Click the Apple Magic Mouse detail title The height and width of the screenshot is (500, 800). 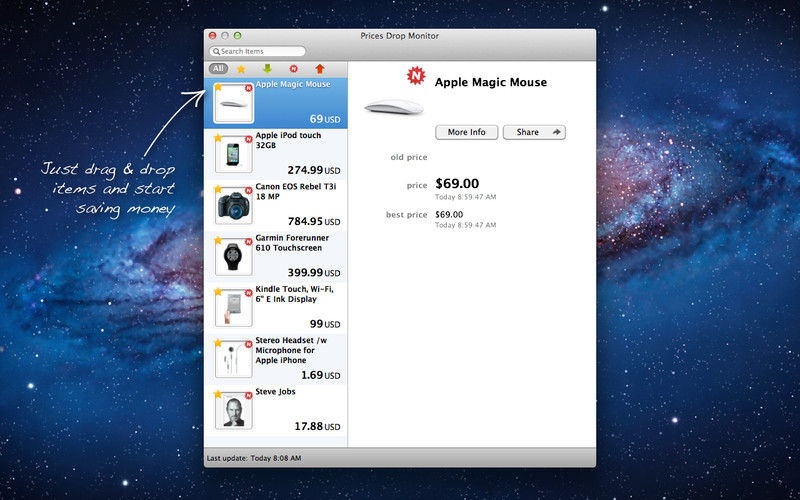(x=491, y=82)
